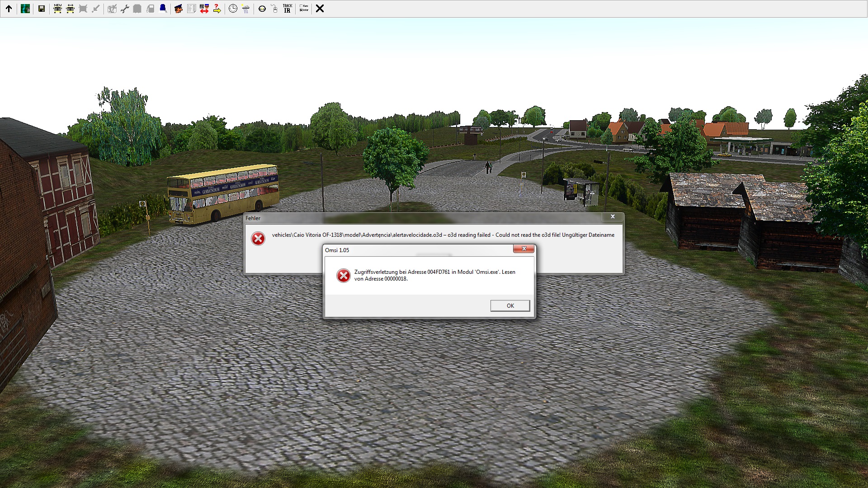Click the black X toolbar icon
868x488 pixels.
pos(320,9)
